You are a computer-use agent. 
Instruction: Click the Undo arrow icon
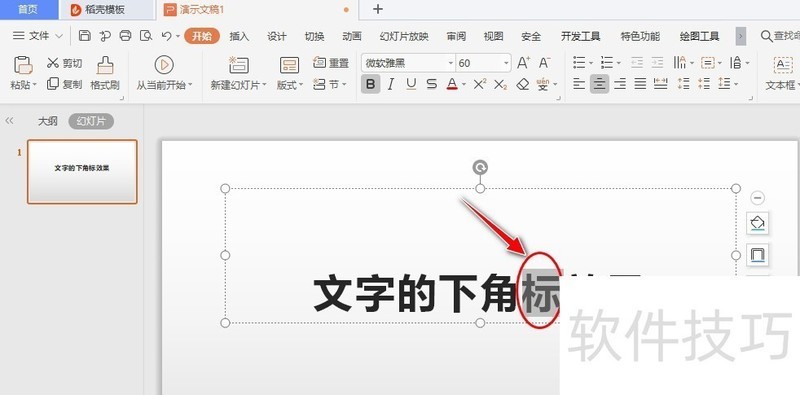point(166,36)
